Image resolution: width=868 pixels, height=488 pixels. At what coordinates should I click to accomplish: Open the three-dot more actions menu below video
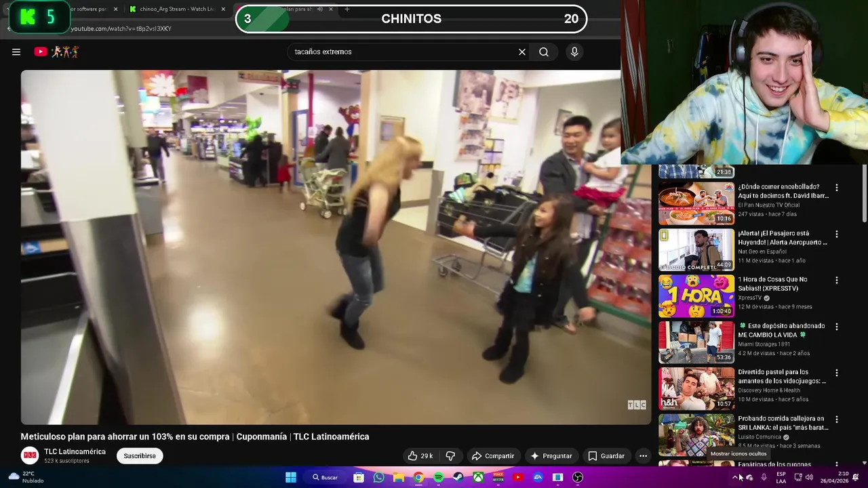643,456
